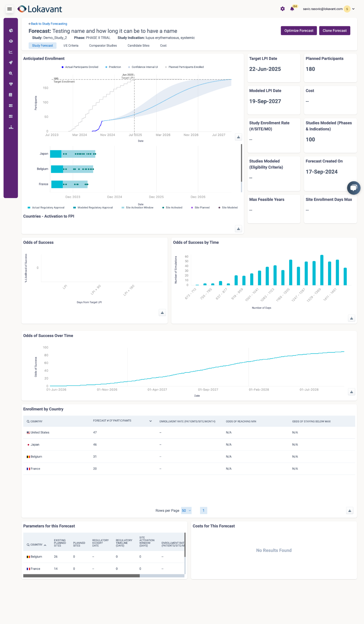This screenshot has height=624, width=364.
Task: Click Belgium row in Parameters table
Action: click(104, 557)
